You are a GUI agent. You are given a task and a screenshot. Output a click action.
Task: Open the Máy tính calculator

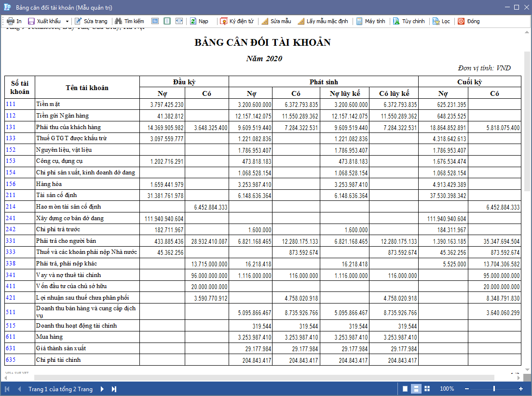coord(370,21)
